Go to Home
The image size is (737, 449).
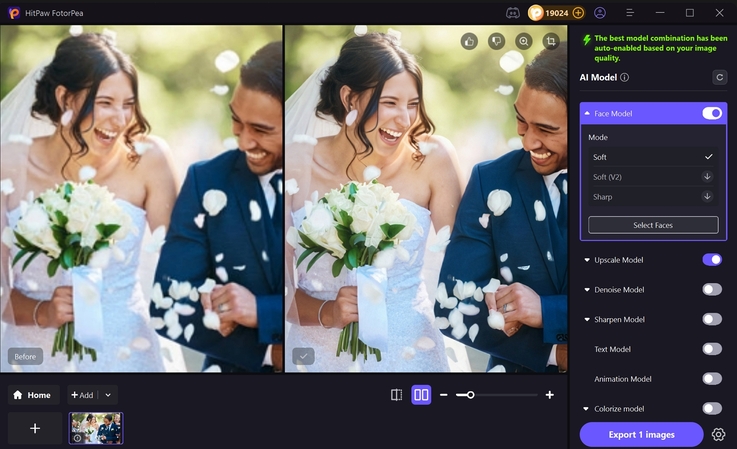[33, 395]
